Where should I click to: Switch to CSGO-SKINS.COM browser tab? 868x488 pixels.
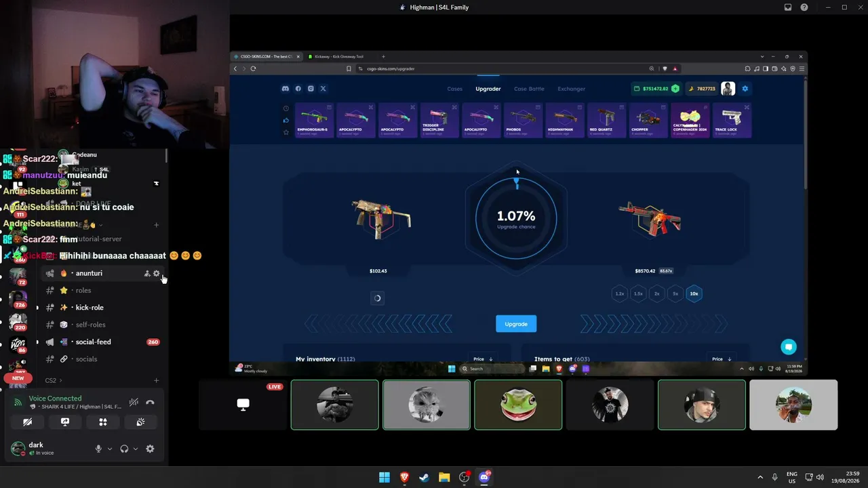coord(266,56)
